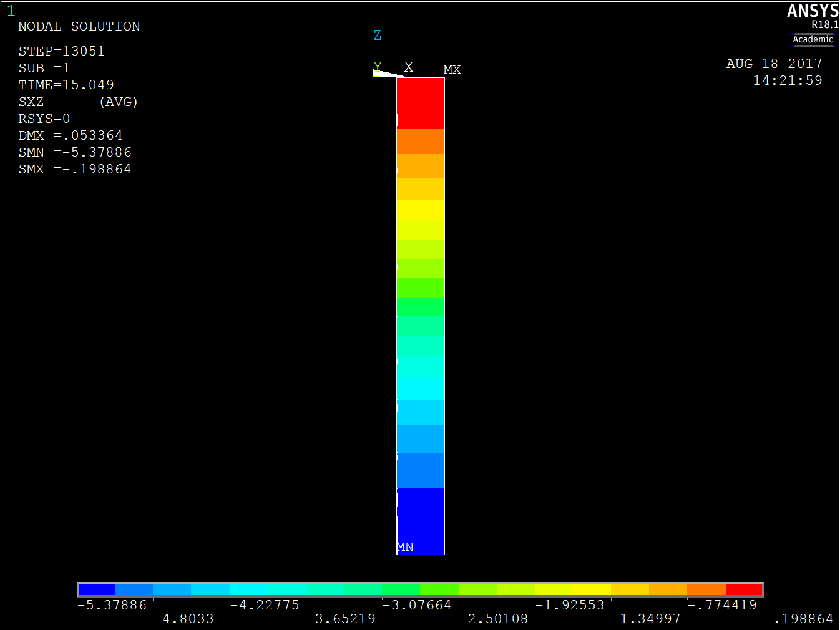Click the MX maximum stress marker
The height and width of the screenshot is (630, 840).
click(452, 70)
